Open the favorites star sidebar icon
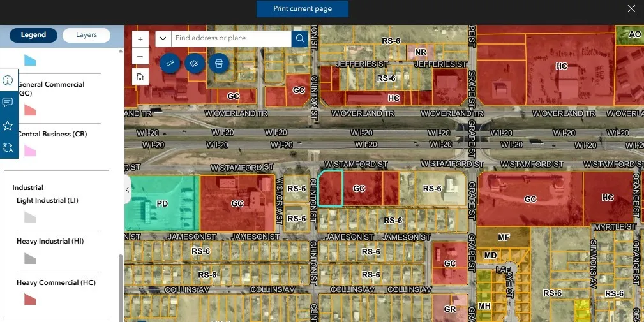Image resolution: width=644 pixels, height=322 pixels. [8, 126]
